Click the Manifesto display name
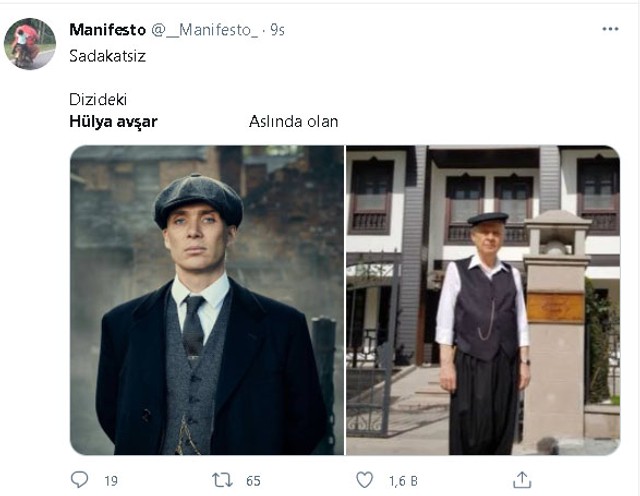Screen dimensions: 640x496 coord(107,30)
